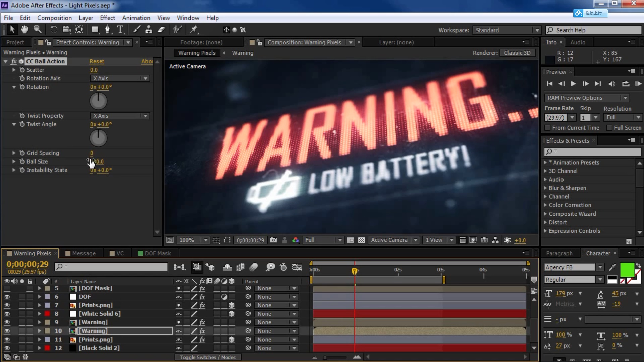Select the Pen tool
This screenshot has height=362, width=644.
pos(107,29)
